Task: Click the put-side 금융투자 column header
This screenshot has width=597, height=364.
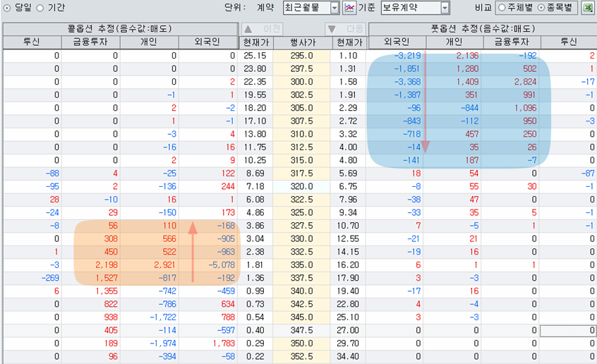Action: (512, 42)
